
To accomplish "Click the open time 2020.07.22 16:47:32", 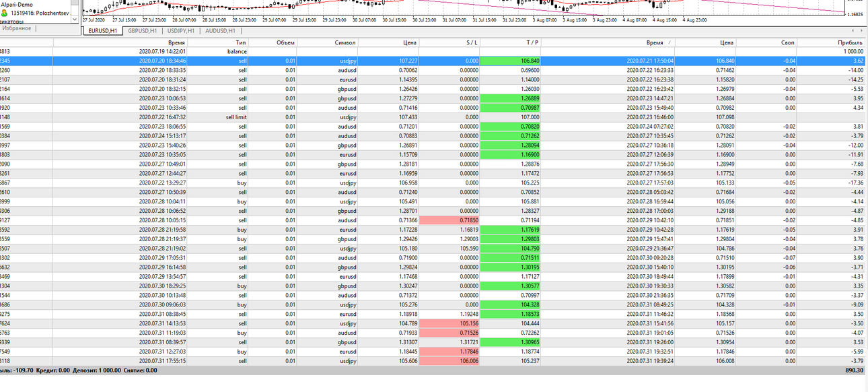I will tap(162, 117).
